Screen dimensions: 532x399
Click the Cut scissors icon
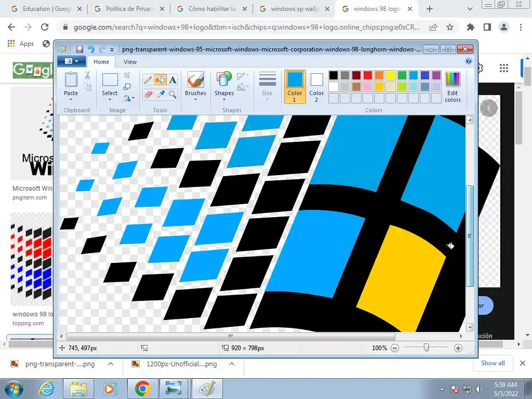87,75
